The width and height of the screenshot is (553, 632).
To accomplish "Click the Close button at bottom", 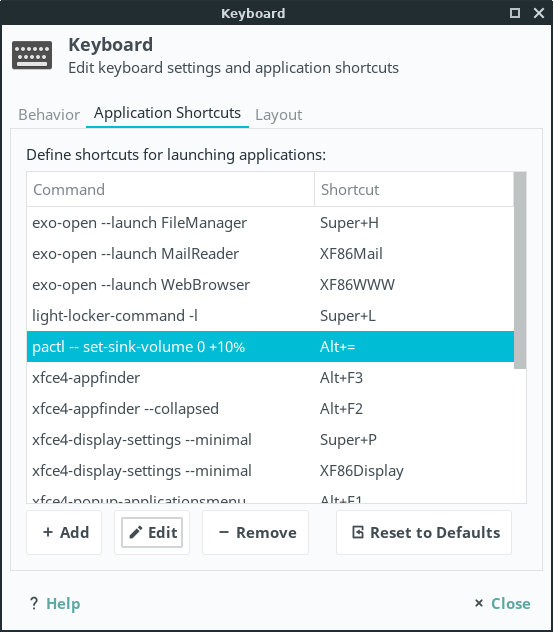I will (503, 603).
